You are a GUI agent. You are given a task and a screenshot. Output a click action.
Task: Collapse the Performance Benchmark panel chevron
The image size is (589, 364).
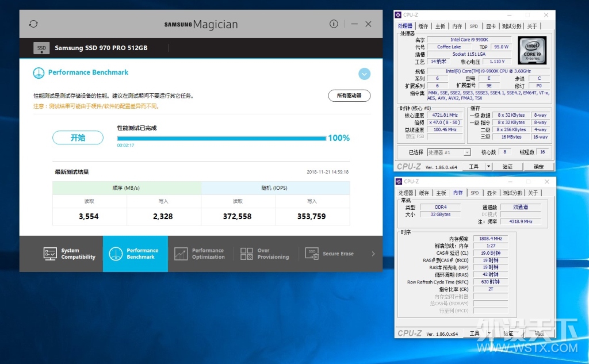[364, 74]
